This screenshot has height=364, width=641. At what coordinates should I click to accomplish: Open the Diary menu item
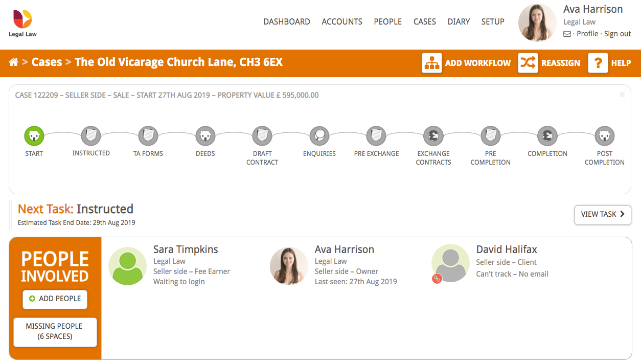point(459,21)
